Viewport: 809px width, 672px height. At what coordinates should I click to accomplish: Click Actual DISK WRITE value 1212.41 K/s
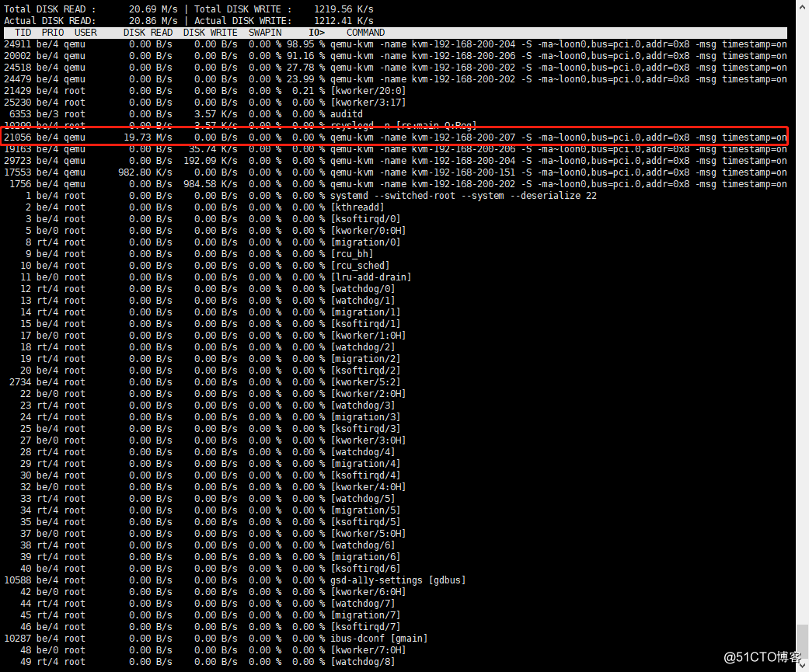(343, 21)
